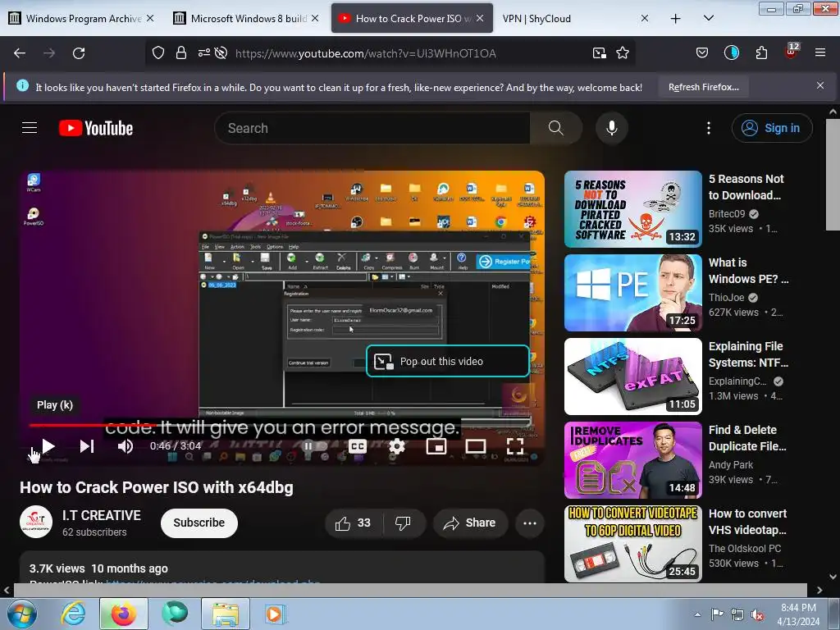Show hidden system tray icons

click(697, 614)
